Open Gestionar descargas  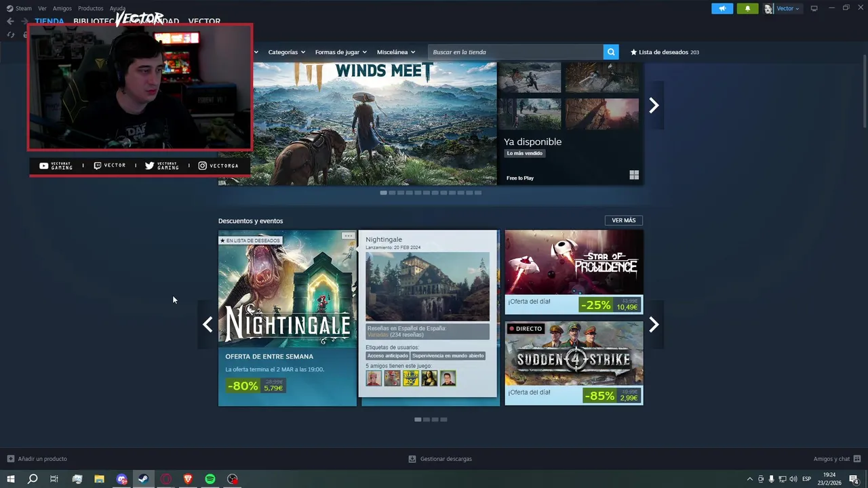[x=440, y=459]
